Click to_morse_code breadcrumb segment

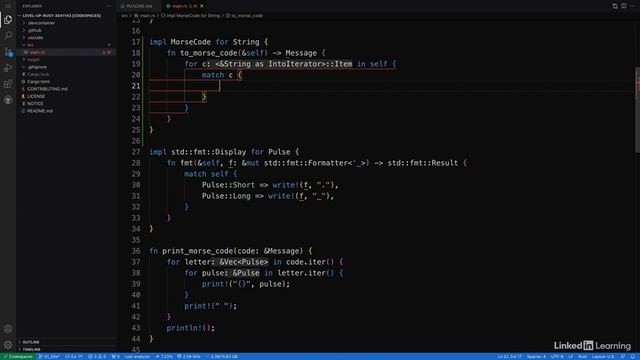pyautogui.click(x=244, y=16)
